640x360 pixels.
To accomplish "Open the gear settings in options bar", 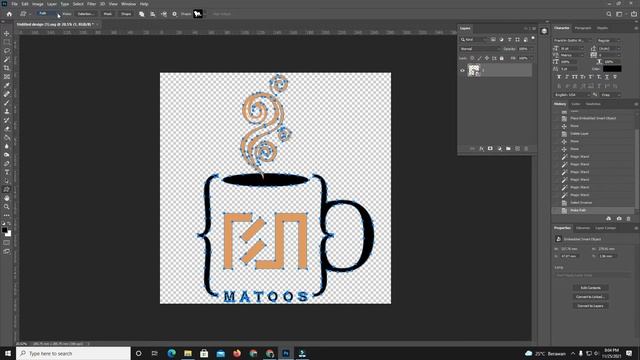I will pyautogui.click(x=174, y=14).
